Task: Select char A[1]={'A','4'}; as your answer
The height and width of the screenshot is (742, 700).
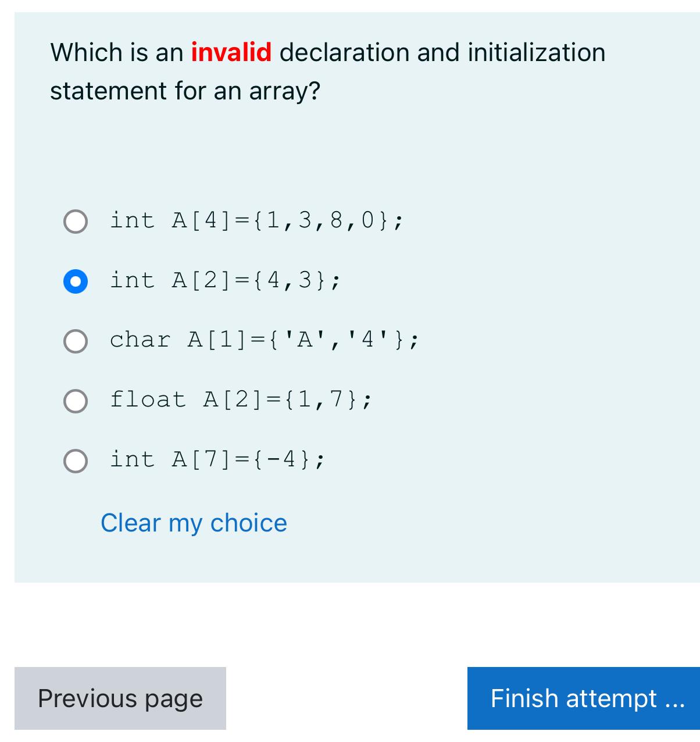Action: point(75,340)
